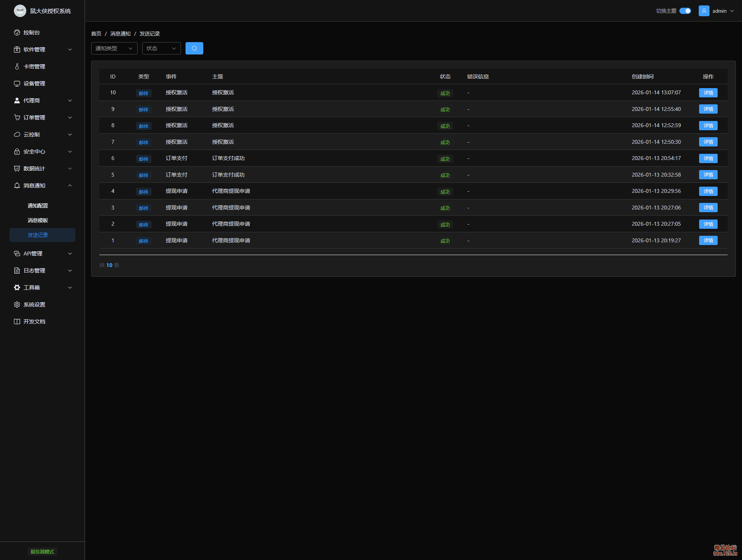Click the 开发文档 book icon
The height and width of the screenshot is (560, 742).
tap(17, 322)
